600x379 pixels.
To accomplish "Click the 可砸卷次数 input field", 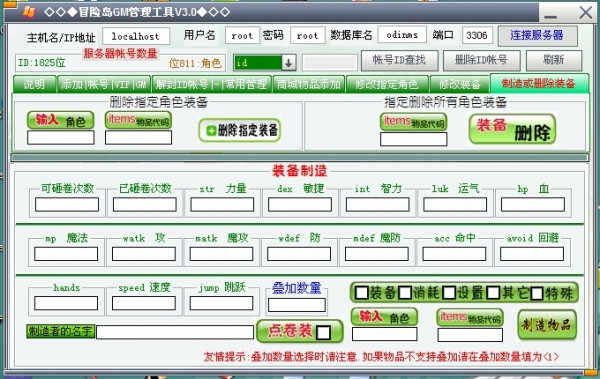I will [x=67, y=204].
